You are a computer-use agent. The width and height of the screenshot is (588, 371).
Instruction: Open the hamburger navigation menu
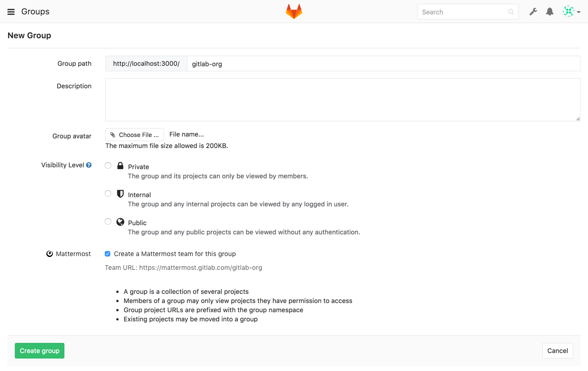pos(11,11)
